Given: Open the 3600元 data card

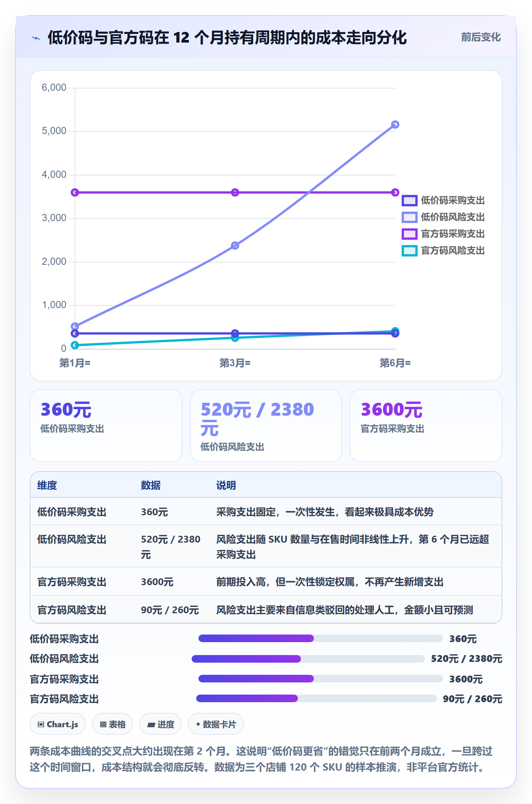Looking at the screenshot, I should coord(426,426).
